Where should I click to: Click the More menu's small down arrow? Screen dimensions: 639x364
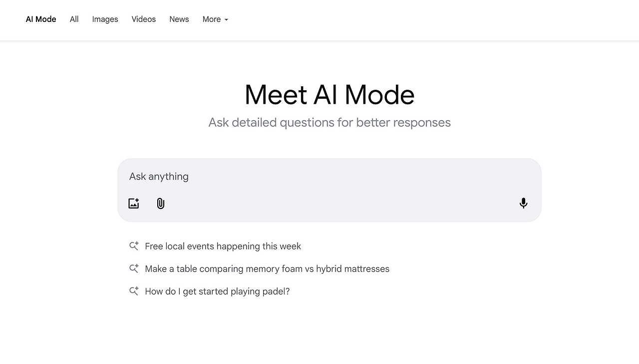(226, 20)
